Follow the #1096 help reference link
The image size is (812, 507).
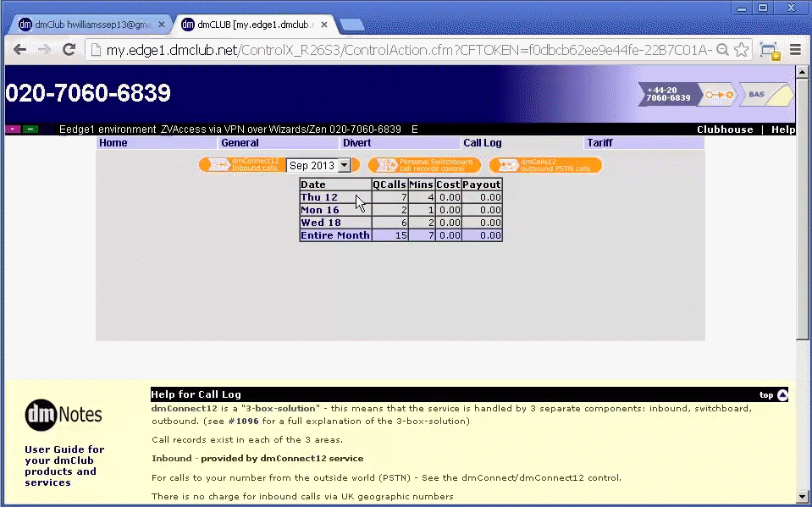[x=243, y=421]
